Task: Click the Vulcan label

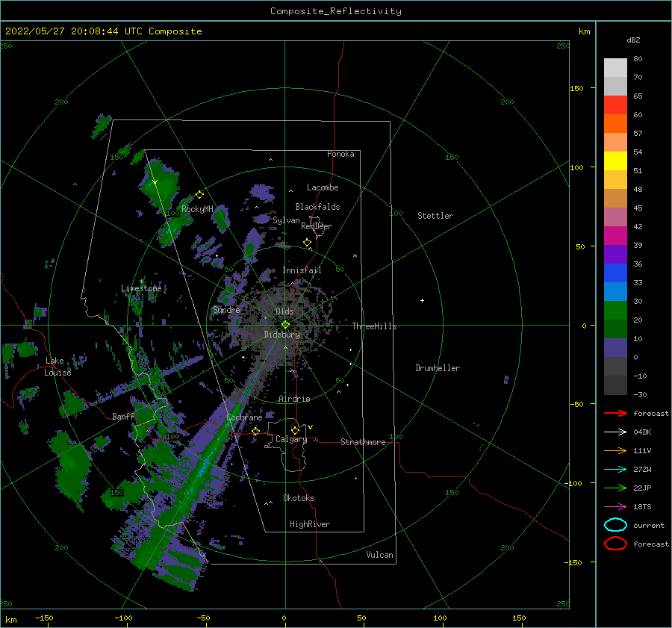Action: tap(380, 555)
